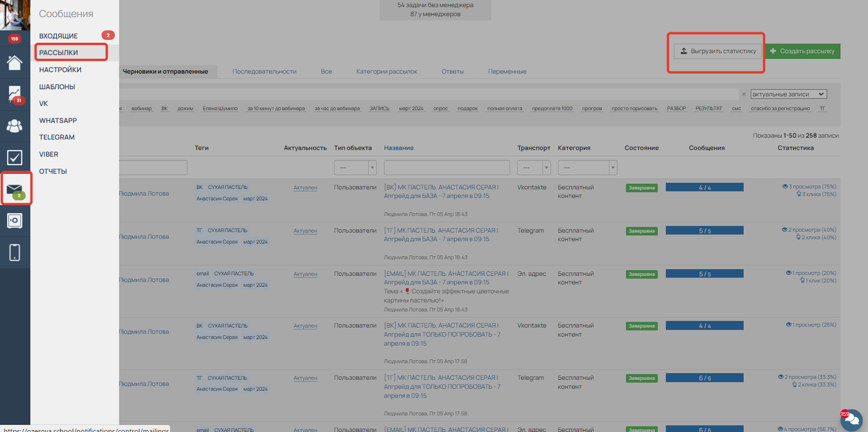Click the Выгрузить статистику button
The height and width of the screenshot is (432, 868).
click(x=718, y=51)
